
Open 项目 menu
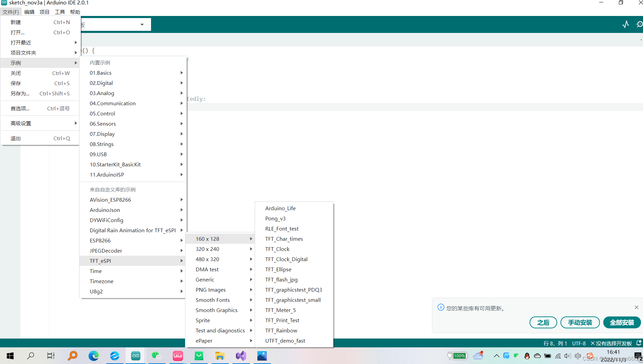44,12
